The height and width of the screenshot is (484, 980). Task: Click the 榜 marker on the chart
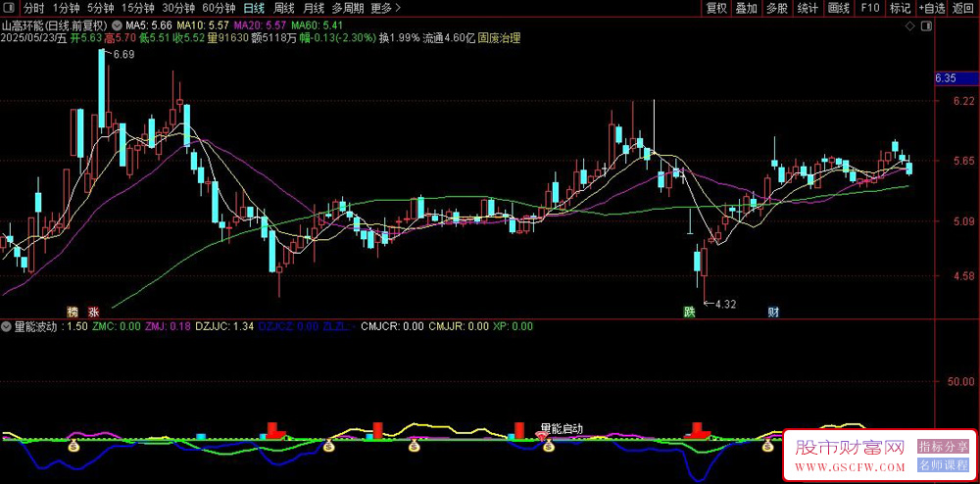pos(73,312)
